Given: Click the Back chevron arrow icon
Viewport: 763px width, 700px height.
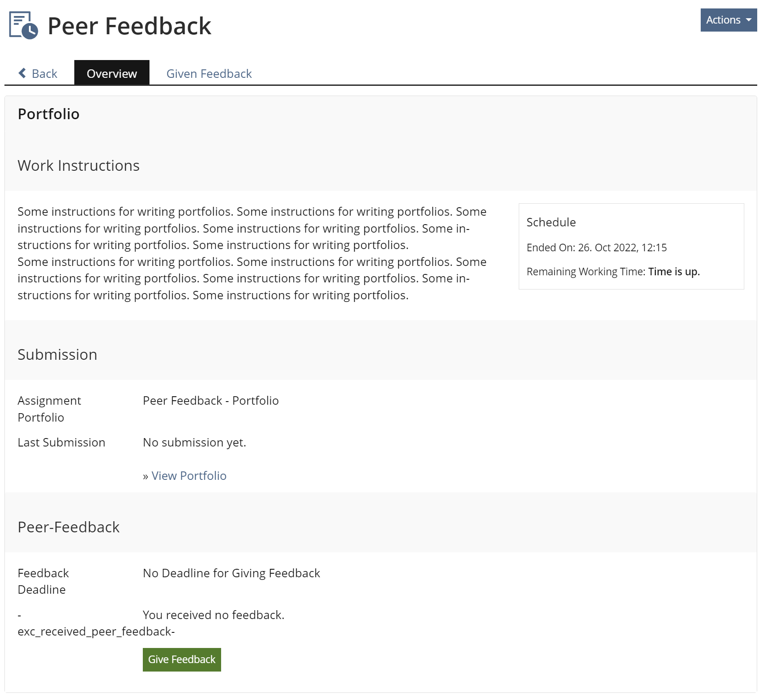Looking at the screenshot, I should [x=22, y=73].
